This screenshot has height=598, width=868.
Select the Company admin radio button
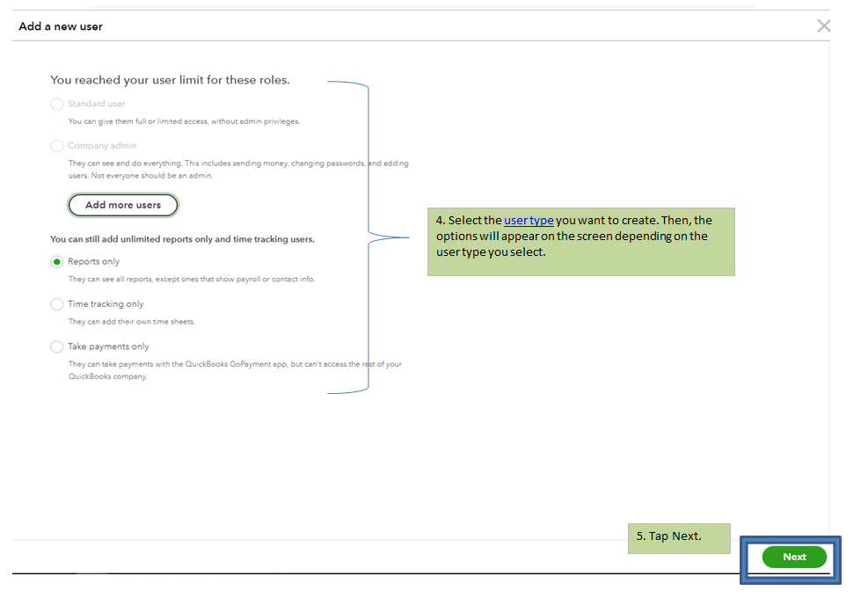click(57, 146)
